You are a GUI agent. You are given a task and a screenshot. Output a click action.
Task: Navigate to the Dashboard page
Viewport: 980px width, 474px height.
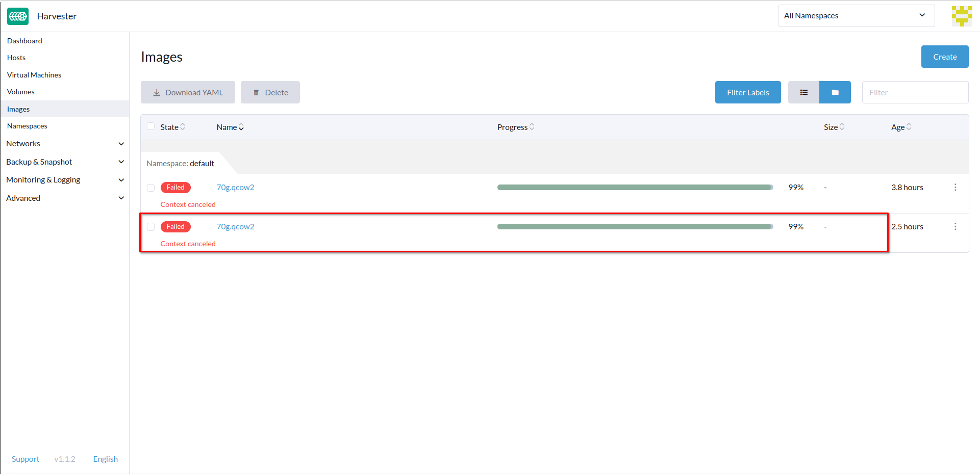[x=24, y=41]
